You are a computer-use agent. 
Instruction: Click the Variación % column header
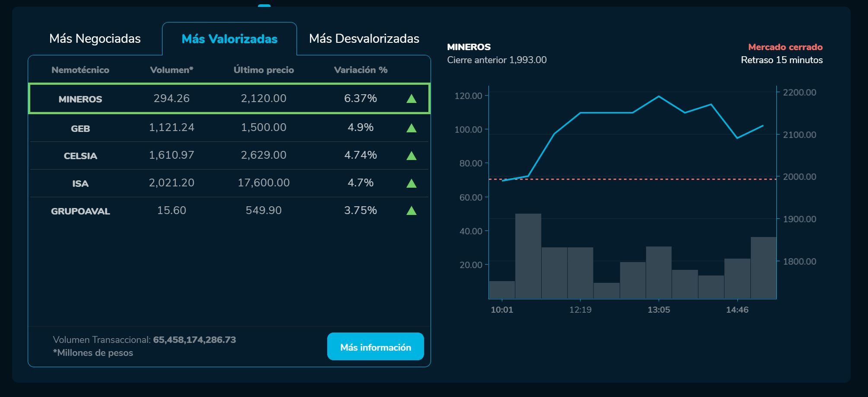(x=361, y=69)
